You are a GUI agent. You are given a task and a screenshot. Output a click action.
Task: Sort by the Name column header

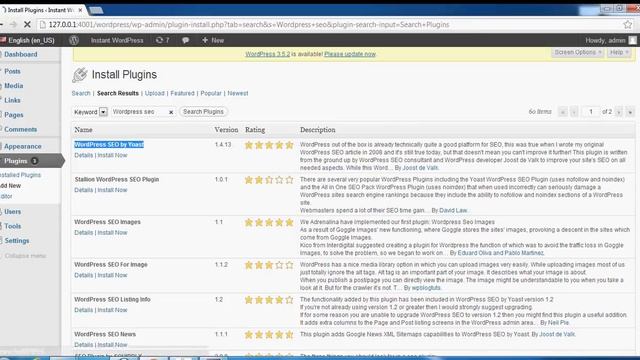pos(83,130)
